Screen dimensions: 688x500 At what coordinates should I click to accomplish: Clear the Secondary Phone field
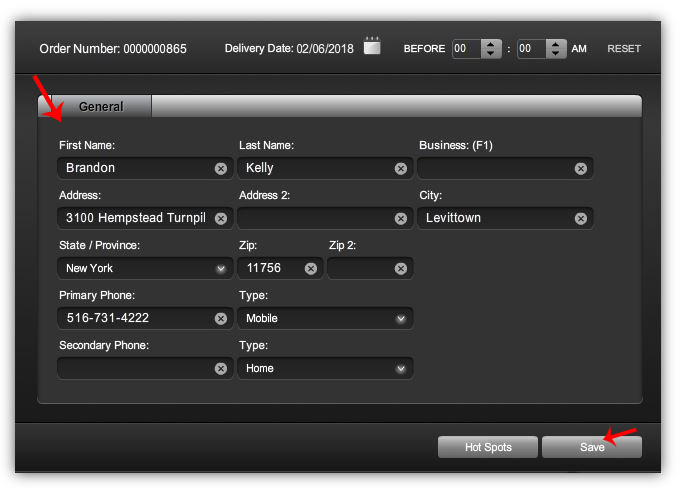tap(221, 368)
